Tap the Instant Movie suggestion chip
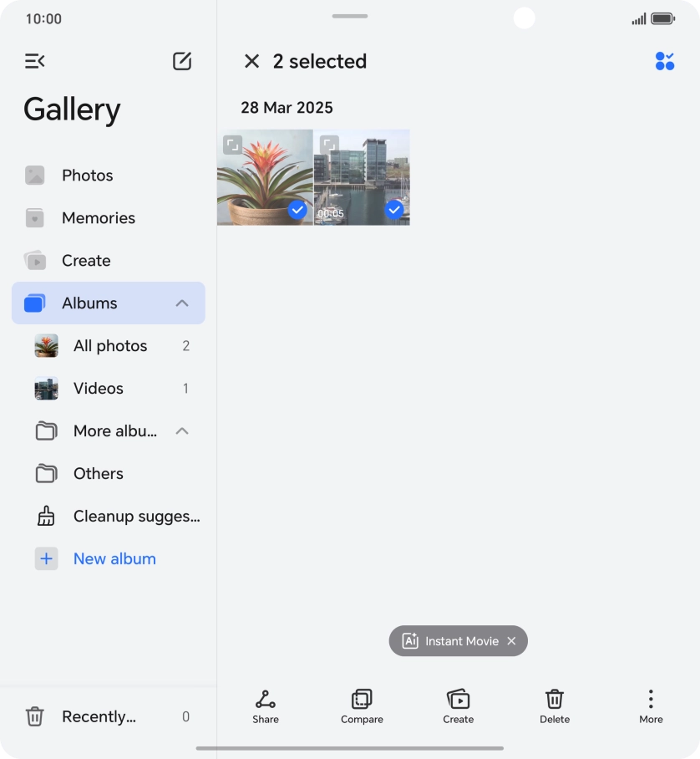This screenshot has height=759, width=700. 451,641
